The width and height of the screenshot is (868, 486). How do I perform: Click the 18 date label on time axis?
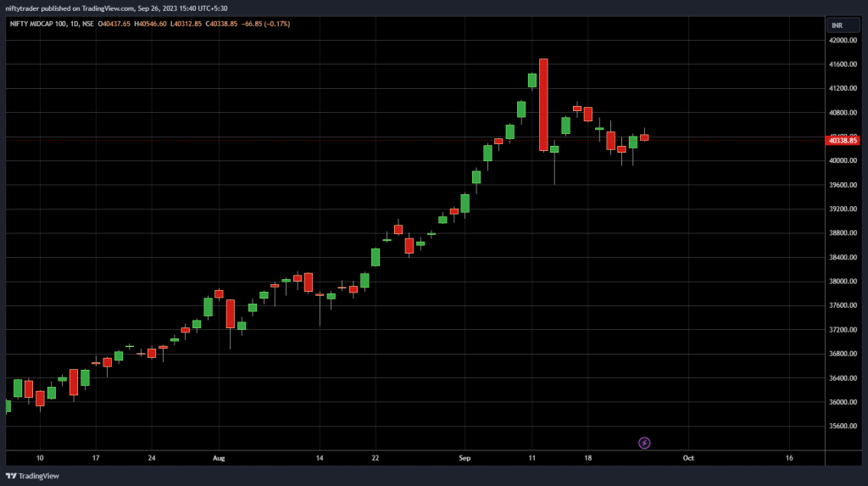pyautogui.click(x=588, y=458)
